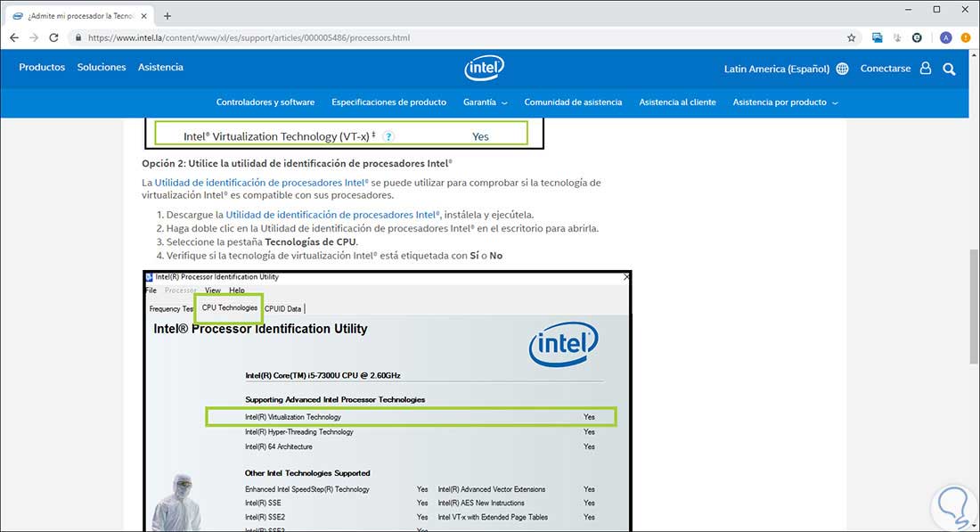The image size is (980, 532).
Task: Go forward in browser history
Action: (x=34, y=37)
